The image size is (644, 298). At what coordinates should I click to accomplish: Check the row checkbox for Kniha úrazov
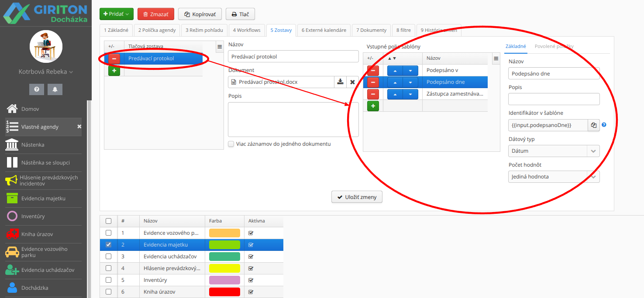click(x=108, y=292)
